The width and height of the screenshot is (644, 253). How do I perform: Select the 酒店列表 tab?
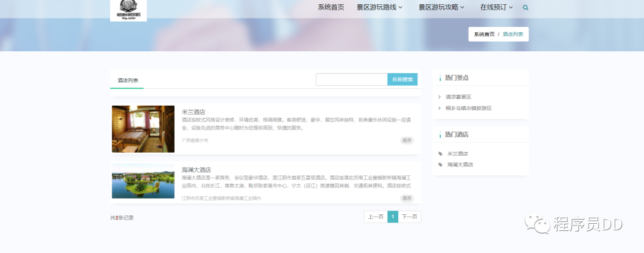[128, 81]
